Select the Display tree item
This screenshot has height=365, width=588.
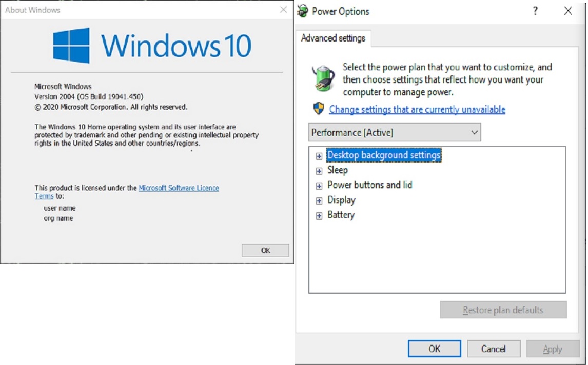click(x=341, y=200)
